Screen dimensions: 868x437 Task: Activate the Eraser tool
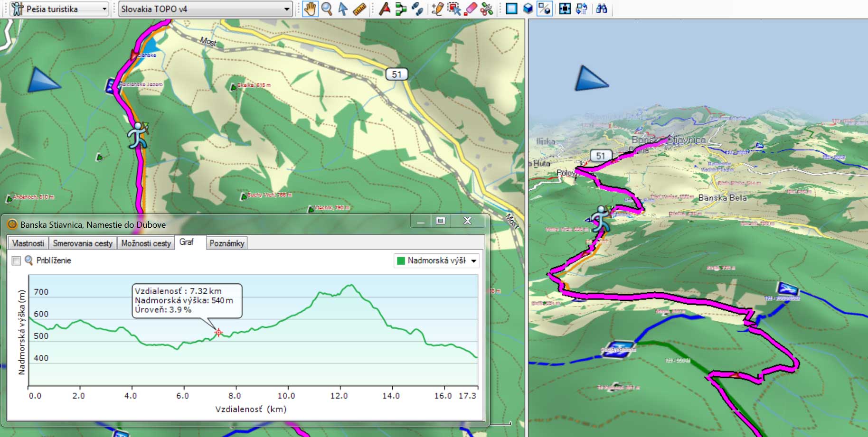[470, 9]
